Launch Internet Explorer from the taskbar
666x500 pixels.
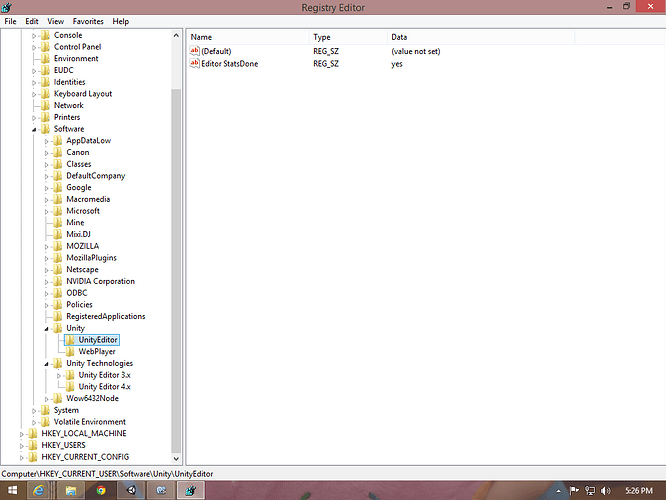pyautogui.click(x=39, y=491)
